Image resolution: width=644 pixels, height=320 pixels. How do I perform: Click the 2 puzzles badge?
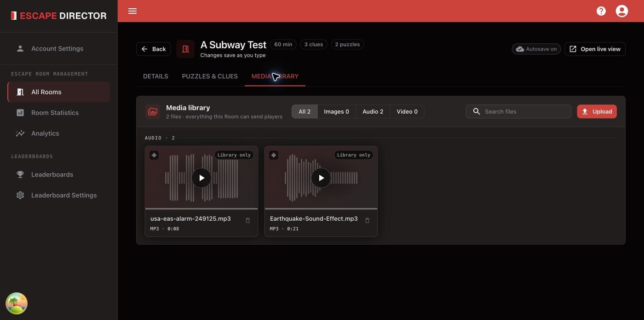coord(347,45)
